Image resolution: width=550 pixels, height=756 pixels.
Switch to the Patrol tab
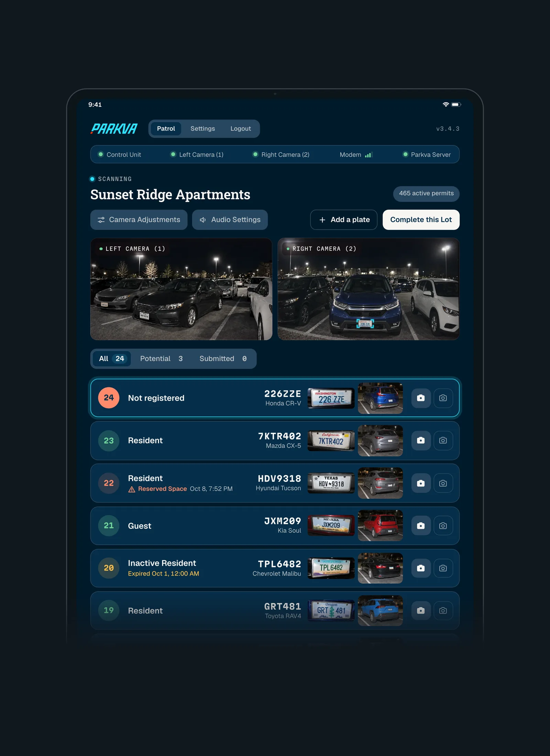[166, 129]
